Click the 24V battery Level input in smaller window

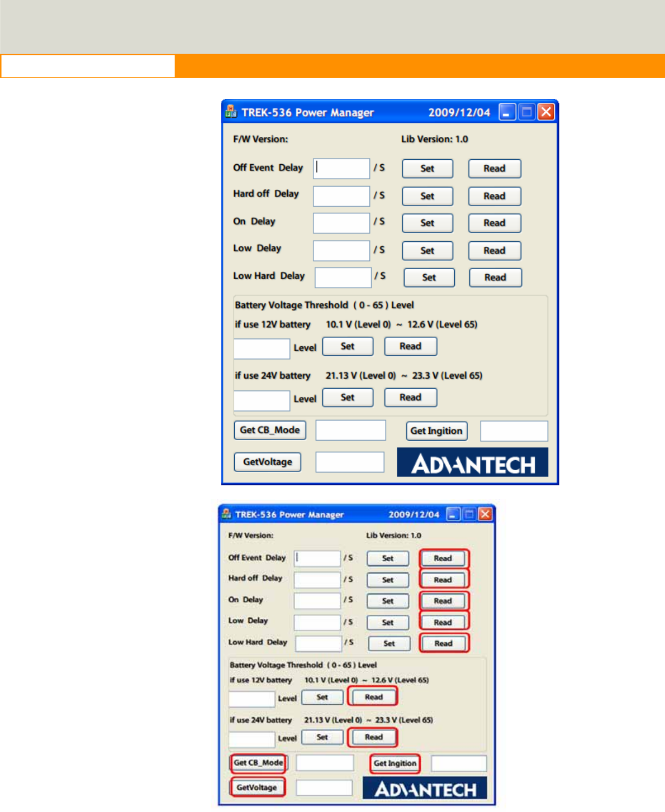252,739
